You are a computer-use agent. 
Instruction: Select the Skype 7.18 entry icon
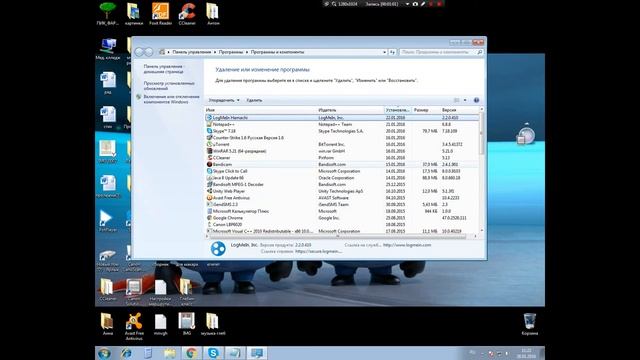pyautogui.click(x=209, y=131)
